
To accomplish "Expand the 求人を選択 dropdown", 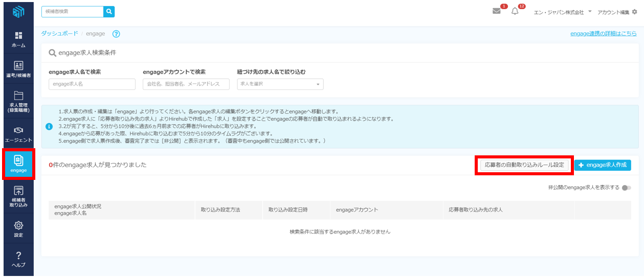I will click(x=280, y=84).
